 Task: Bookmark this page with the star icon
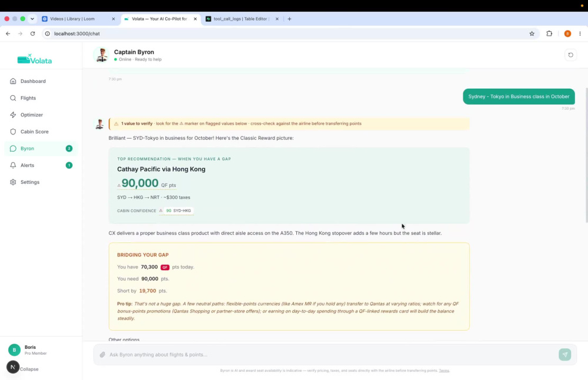pos(532,33)
